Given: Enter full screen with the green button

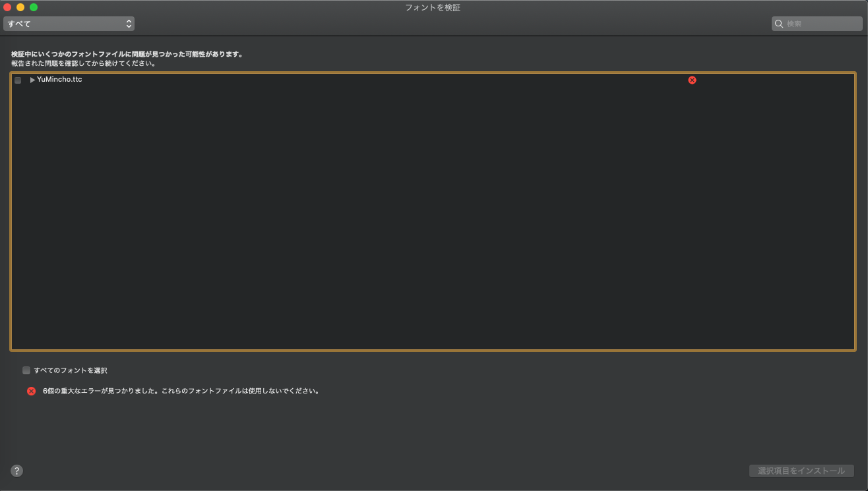Looking at the screenshot, I should coord(34,7).
